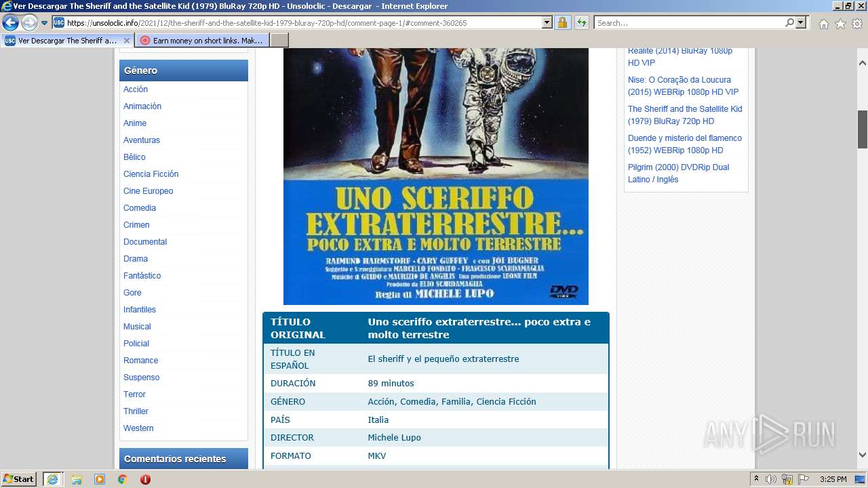Open Nise: O Coração da Loucura link
This screenshot has width=868, height=488.
pos(683,86)
